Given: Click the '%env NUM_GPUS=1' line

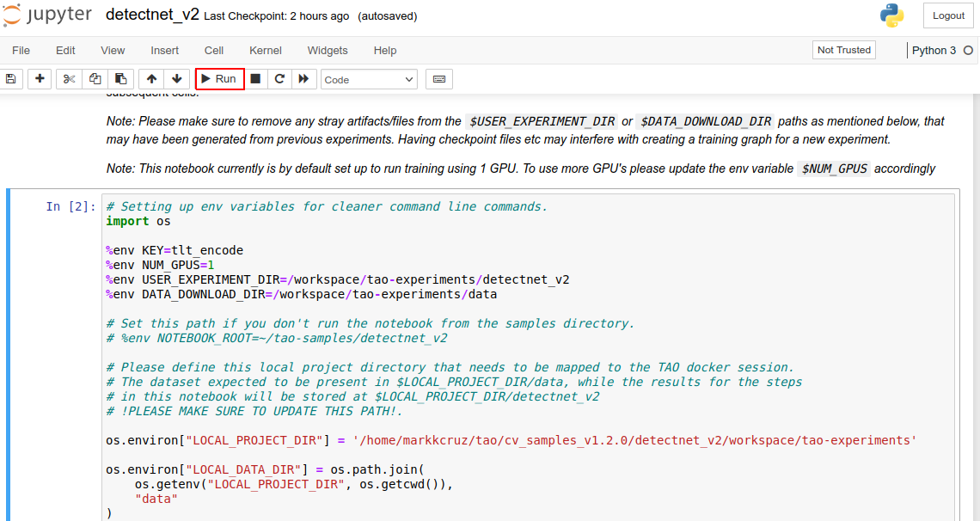Looking at the screenshot, I should pyautogui.click(x=160, y=265).
